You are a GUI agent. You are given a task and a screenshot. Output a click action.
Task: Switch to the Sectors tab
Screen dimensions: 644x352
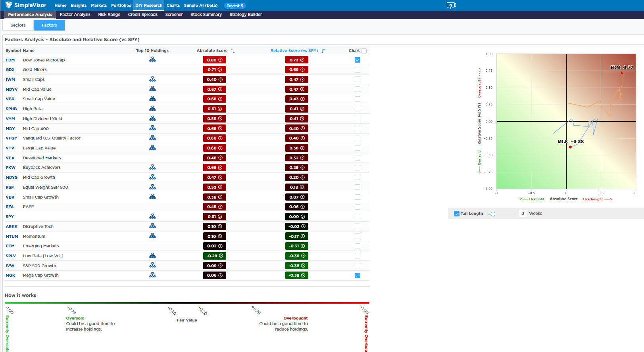point(18,25)
